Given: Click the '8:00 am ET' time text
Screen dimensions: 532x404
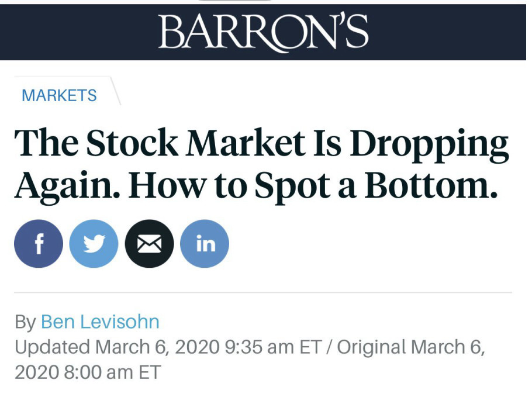Looking at the screenshot, I should tap(112, 372).
